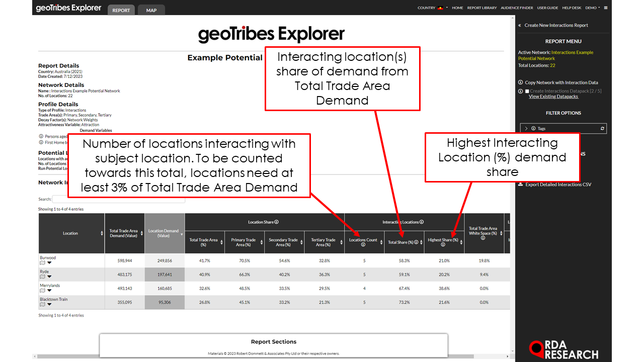644x362 pixels.
Task: Click info icon under Locations Count header
Action: click(363, 245)
